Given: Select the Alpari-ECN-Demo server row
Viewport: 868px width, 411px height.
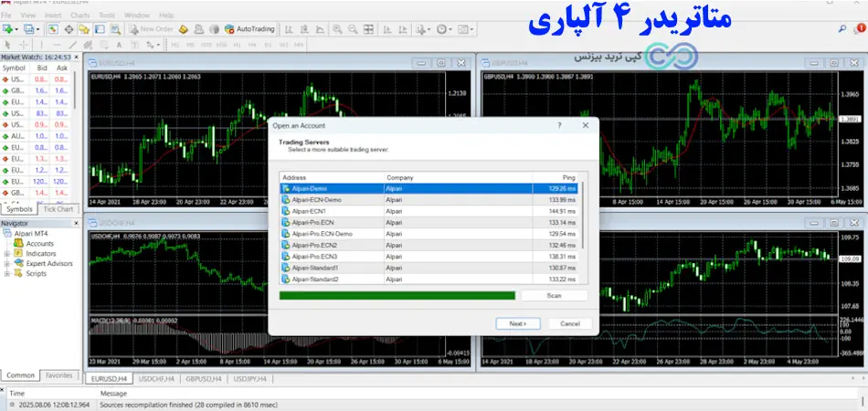Looking at the screenshot, I should pos(429,200).
